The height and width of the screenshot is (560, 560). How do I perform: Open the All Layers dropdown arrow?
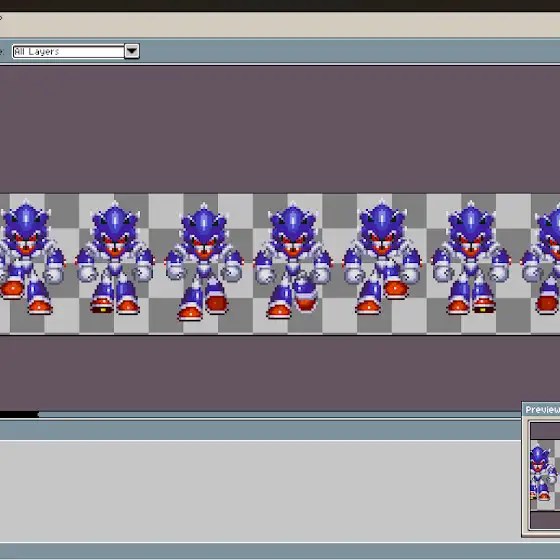click(131, 51)
